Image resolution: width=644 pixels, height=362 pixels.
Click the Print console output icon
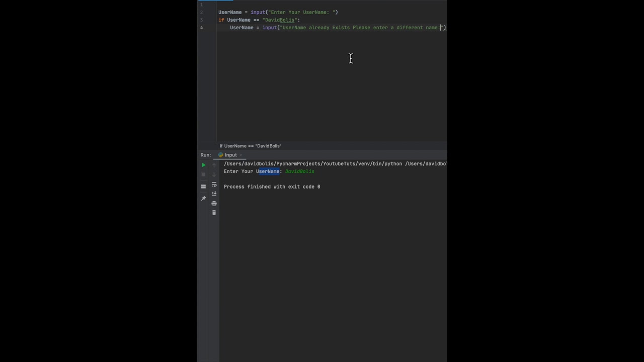coord(214,203)
